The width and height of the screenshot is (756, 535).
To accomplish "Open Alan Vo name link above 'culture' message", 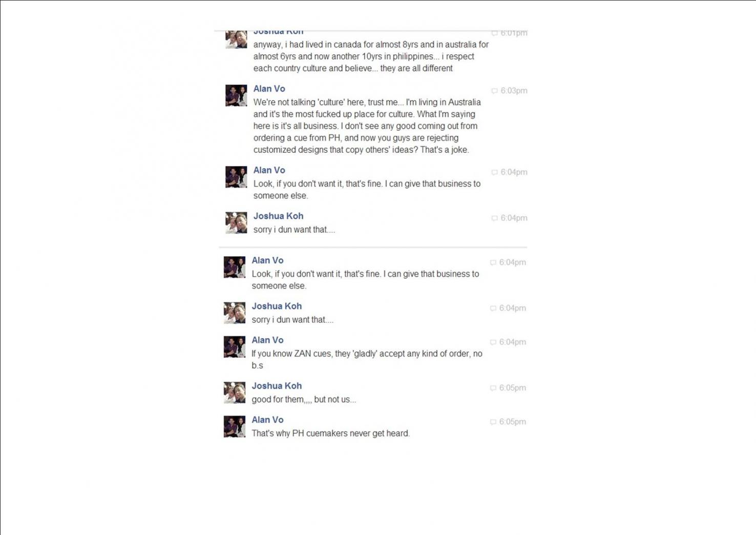I will point(269,89).
